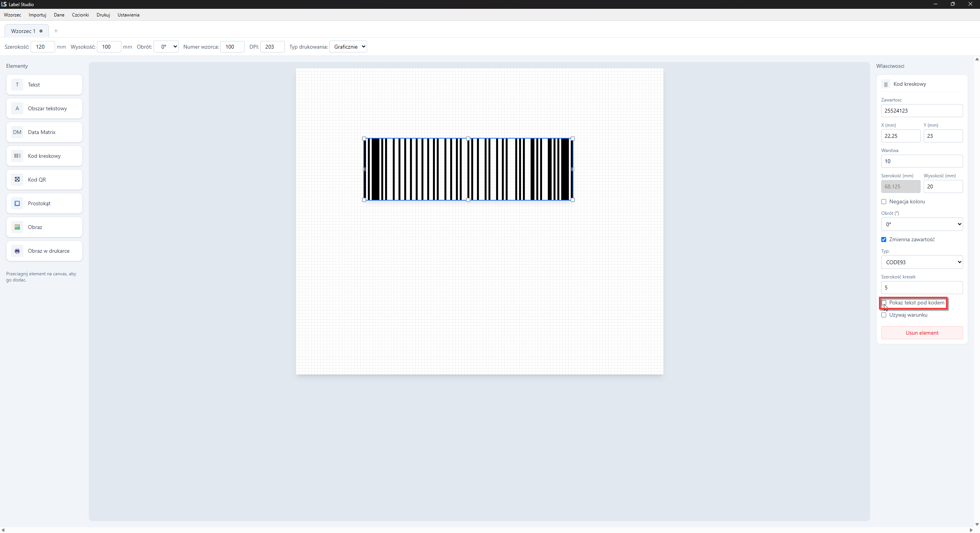Expand the Obrót (°) dropdown in properties
This screenshot has height=533, width=980.
coord(922,224)
